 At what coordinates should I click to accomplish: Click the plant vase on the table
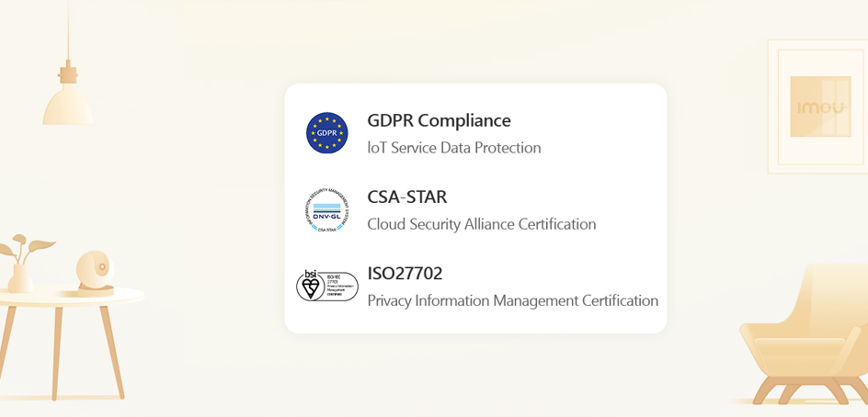click(20, 276)
